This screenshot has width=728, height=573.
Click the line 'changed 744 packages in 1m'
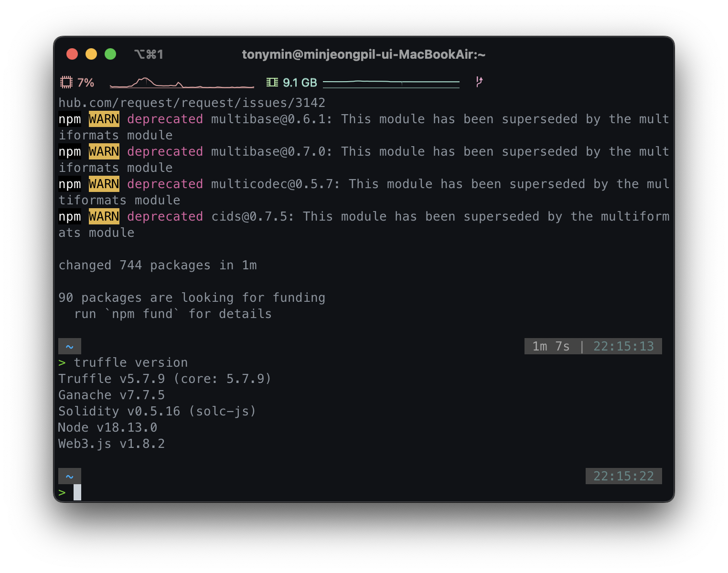click(x=158, y=265)
